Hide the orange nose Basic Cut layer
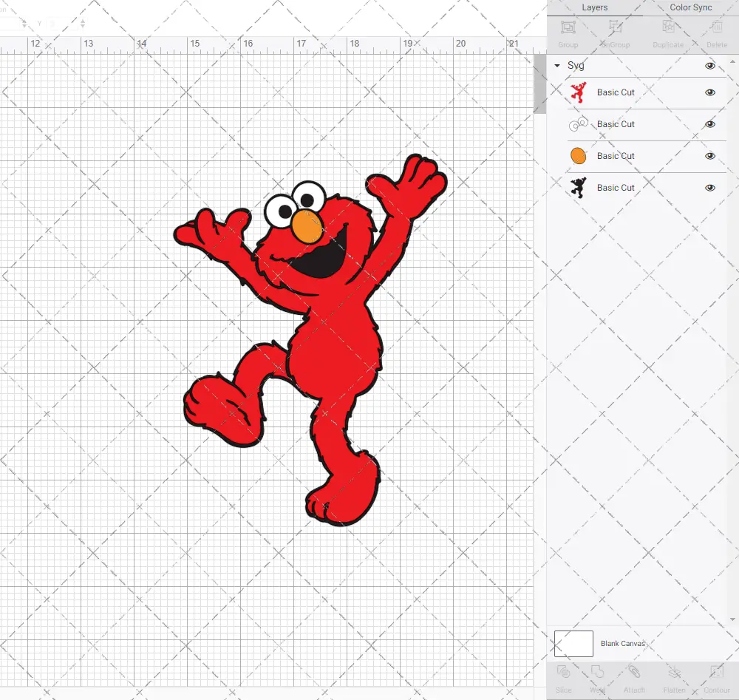Screen dimensions: 739x700 [x=710, y=156]
